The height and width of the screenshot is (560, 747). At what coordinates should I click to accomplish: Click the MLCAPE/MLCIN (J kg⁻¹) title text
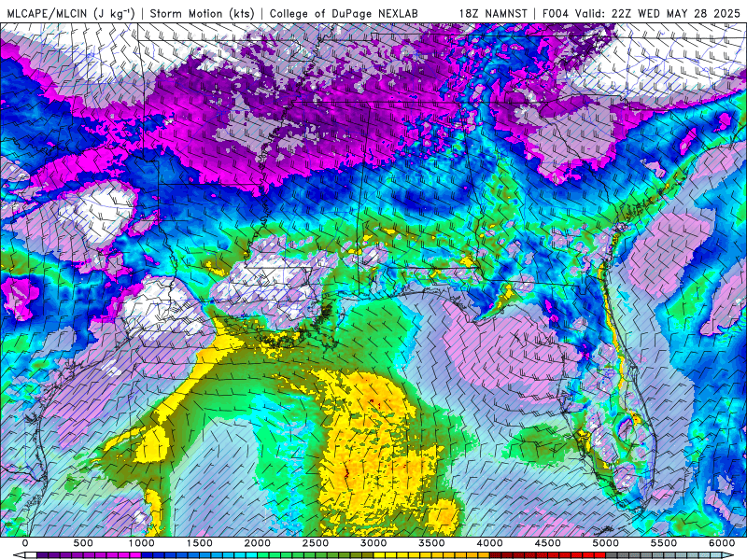71,13
